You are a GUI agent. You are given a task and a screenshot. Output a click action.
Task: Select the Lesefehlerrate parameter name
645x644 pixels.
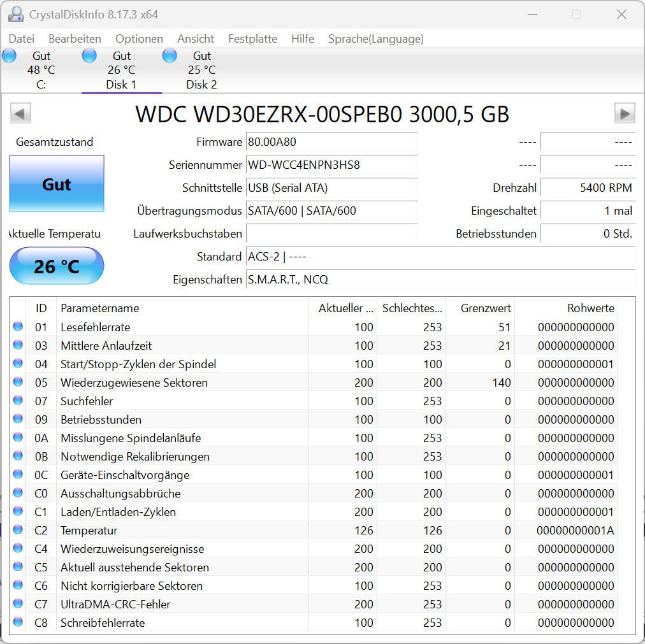tap(96, 327)
